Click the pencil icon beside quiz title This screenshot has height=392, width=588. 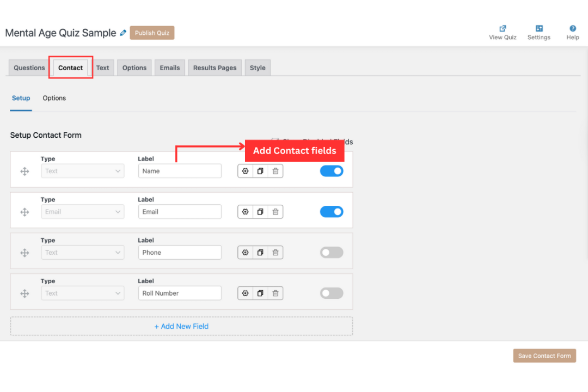[123, 33]
